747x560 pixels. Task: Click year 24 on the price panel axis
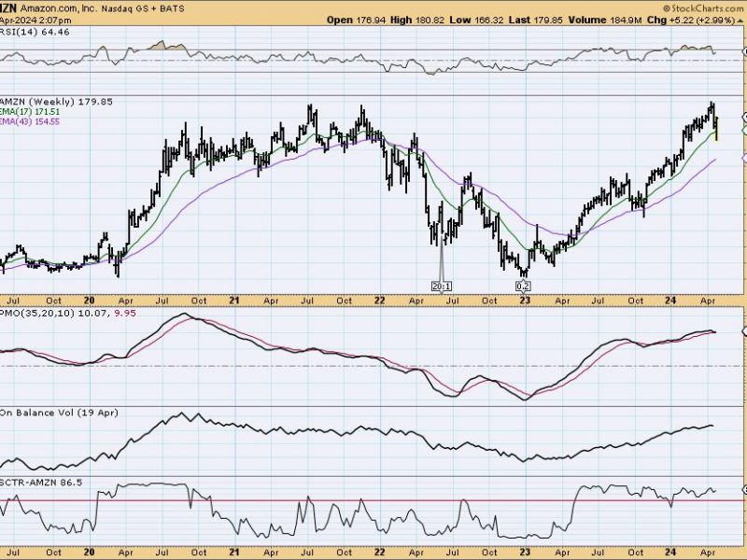pos(670,301)
